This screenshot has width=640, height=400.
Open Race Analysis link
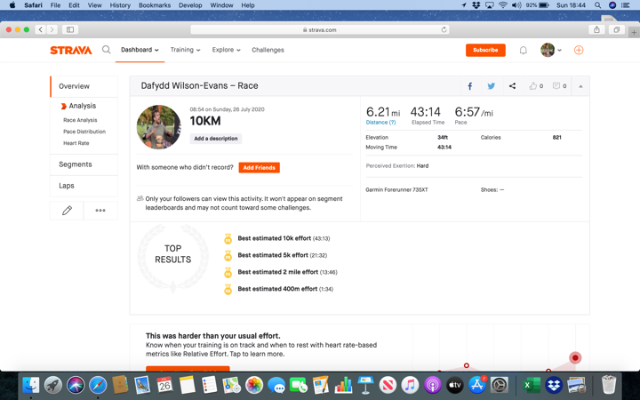[x=80, y=120]
